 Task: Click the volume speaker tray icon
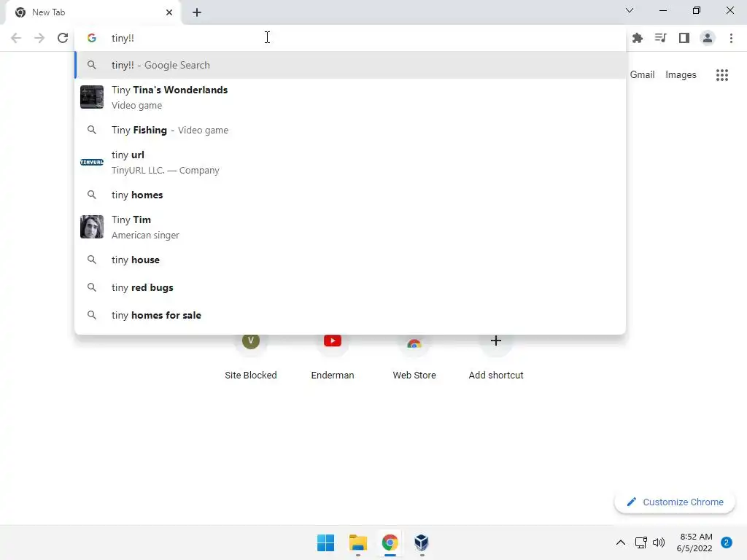click(659, 542)
